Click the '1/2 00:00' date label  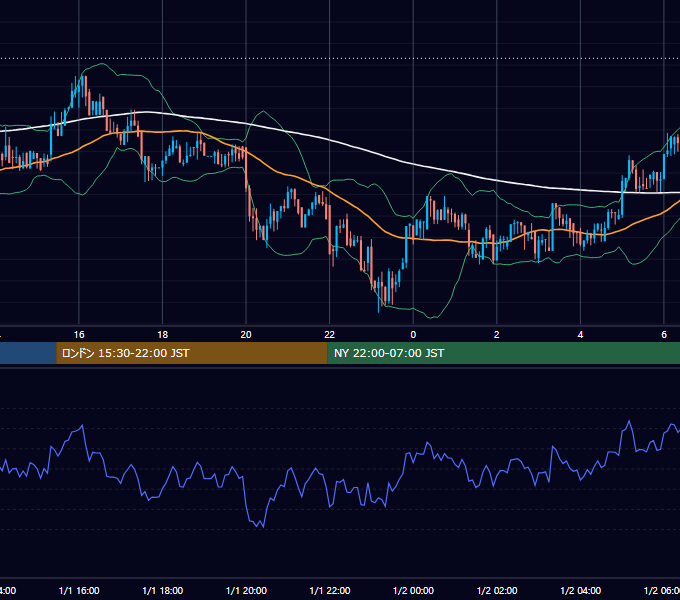[413, 591]
